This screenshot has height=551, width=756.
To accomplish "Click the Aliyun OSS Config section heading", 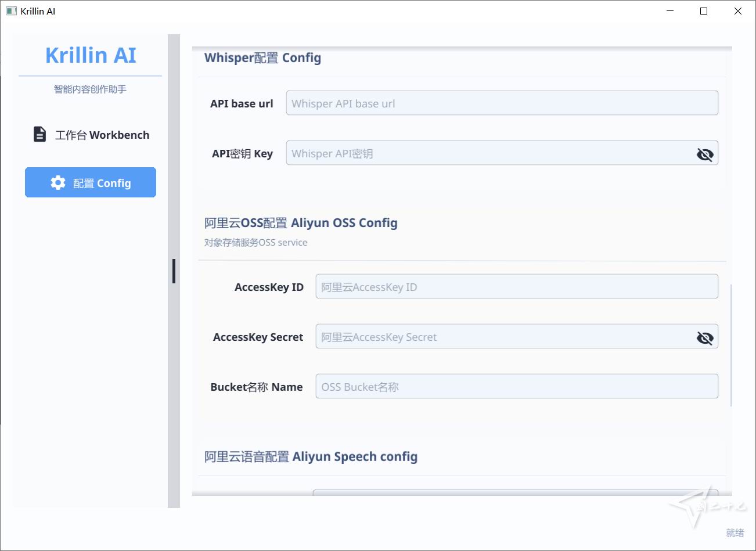I will point(301,223).
